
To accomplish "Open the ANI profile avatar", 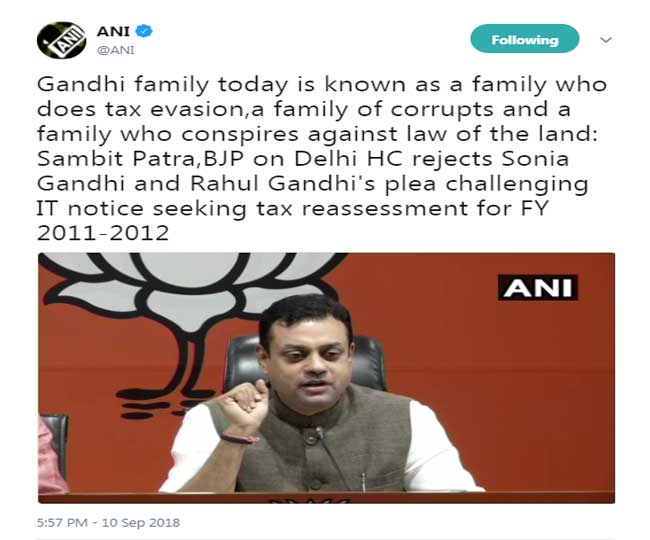I will (61, 40).
